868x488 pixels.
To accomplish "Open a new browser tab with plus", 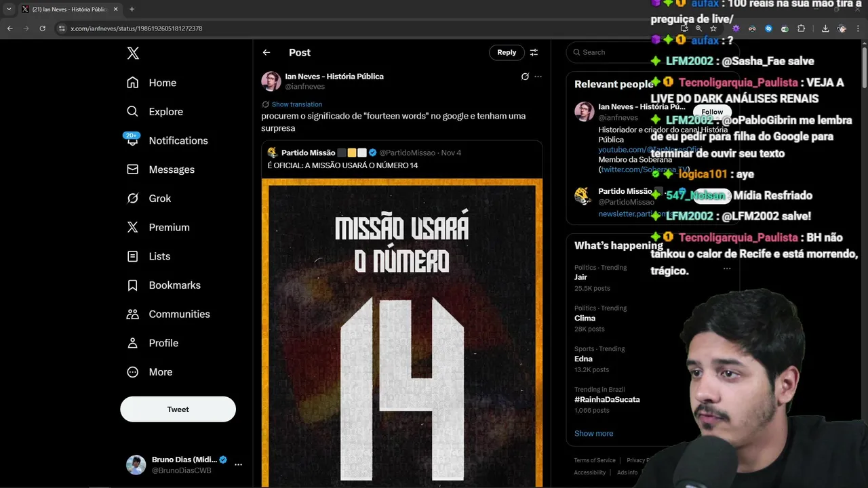I will click(132, 9).
